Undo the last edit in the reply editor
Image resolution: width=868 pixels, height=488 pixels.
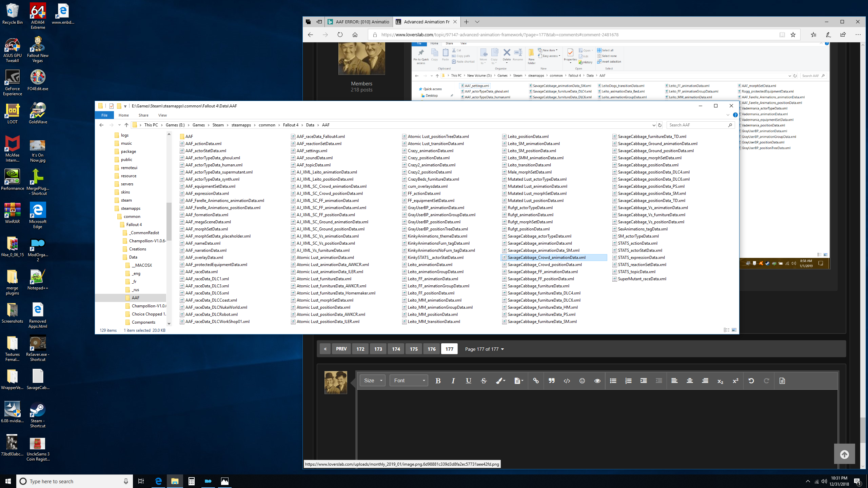click(x=751, y=381)
